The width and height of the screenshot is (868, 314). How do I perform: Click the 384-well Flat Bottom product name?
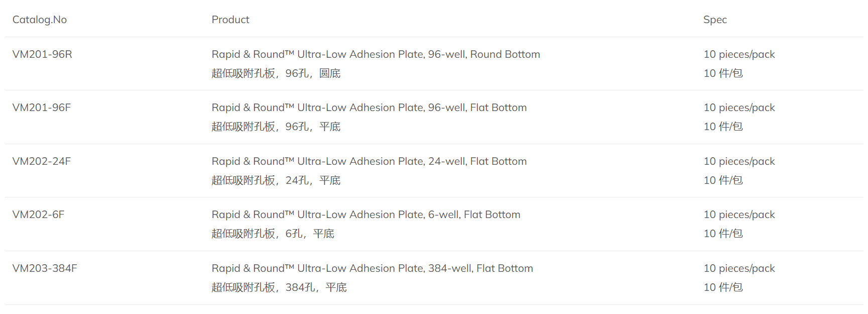[373, 268]
